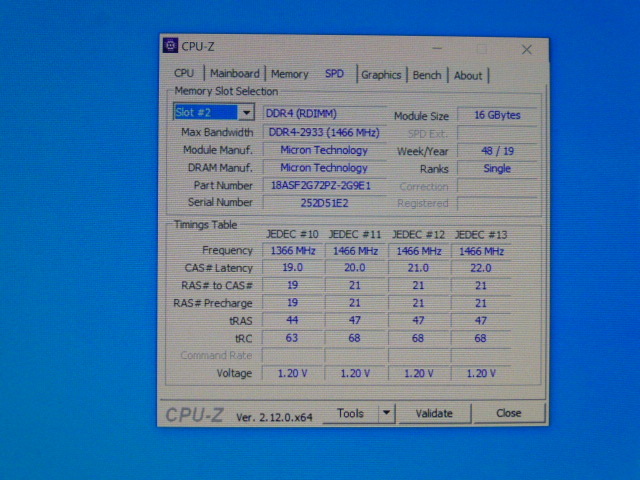Screen dimensions: 640x480
Task: Select the serial number 252D51E2
Action: pos(324,203)
